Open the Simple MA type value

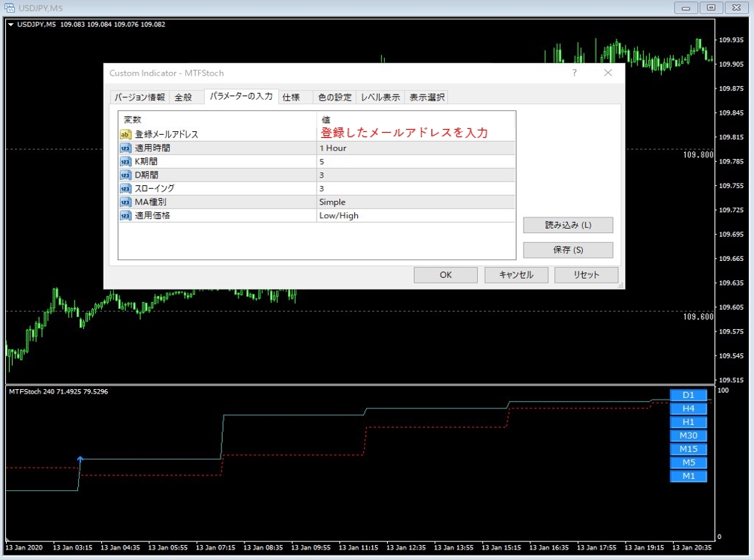[416, 202]
